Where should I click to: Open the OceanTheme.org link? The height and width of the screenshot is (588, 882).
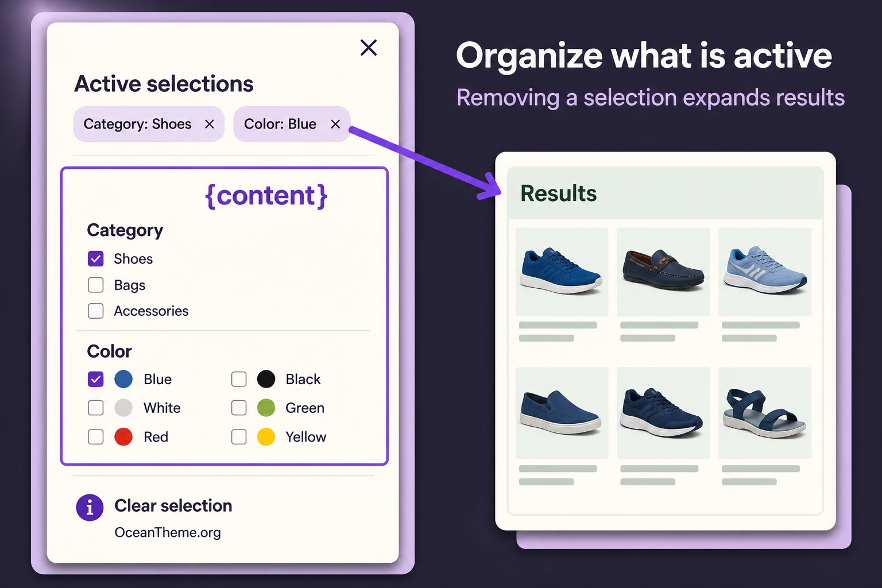(x=168, y=533)
